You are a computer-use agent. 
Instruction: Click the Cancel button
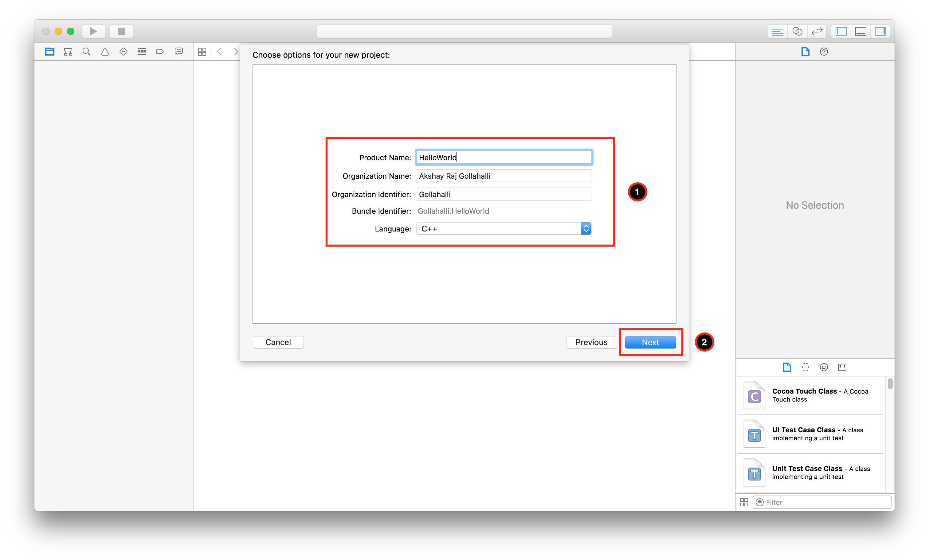coord(278,342)
